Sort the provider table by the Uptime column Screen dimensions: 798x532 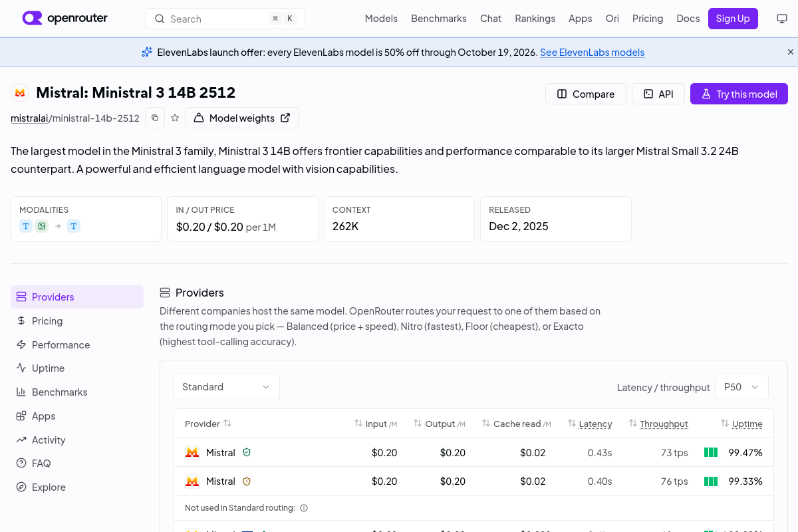pyautogui.click(x=741, y=424)
